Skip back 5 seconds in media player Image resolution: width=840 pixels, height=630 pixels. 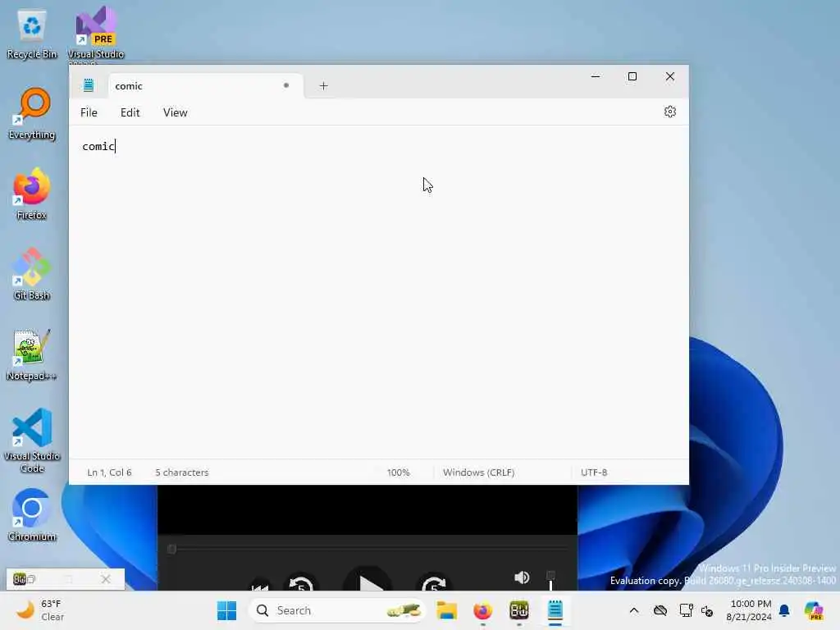300,583
